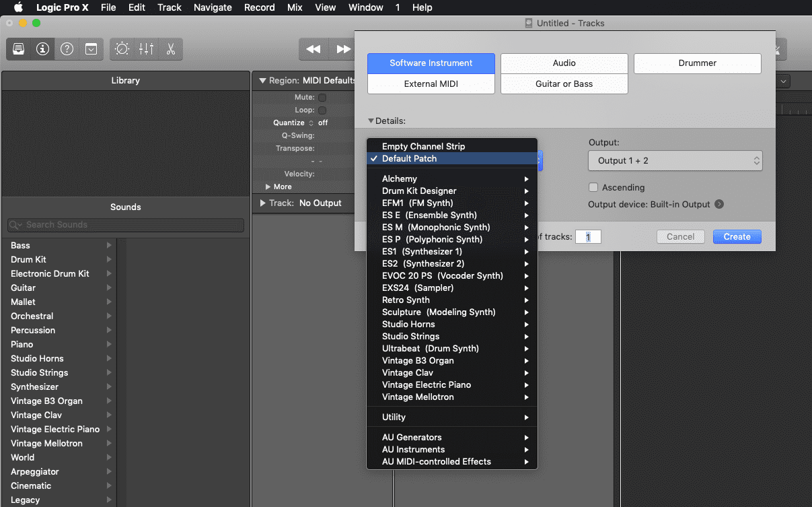Open the Help menu
The width and height of the screenshot is (812, 507).
pos(422,7)
